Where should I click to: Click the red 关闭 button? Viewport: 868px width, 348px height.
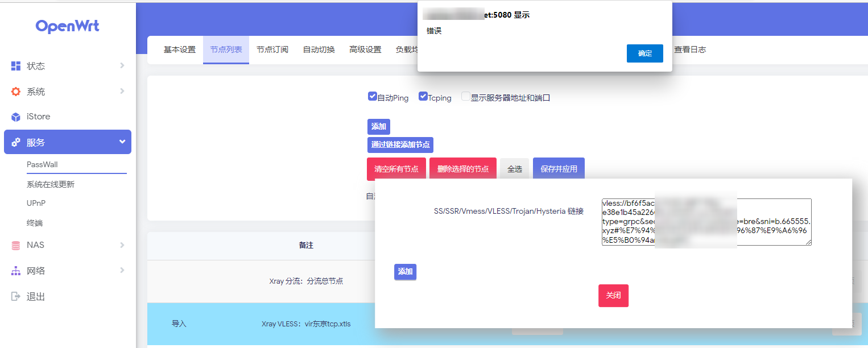613,296
